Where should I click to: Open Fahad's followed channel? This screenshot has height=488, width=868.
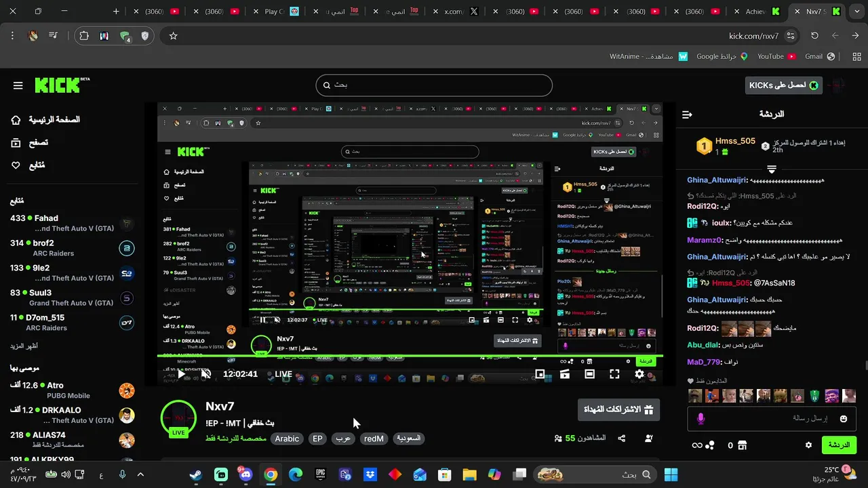click(71, 224)
